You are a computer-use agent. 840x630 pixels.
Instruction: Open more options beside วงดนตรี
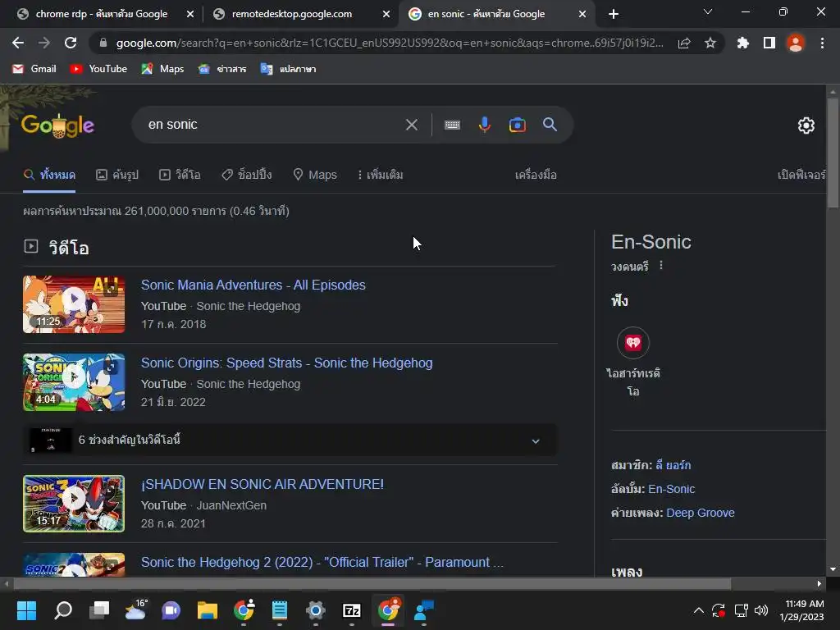point(661,265)
